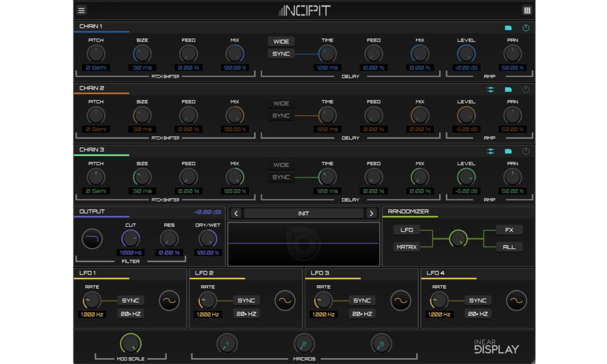The height and width of the screenshot is (364, 607).
Task: Click the Chain 2 routing sliders icon
Action: 491,90
